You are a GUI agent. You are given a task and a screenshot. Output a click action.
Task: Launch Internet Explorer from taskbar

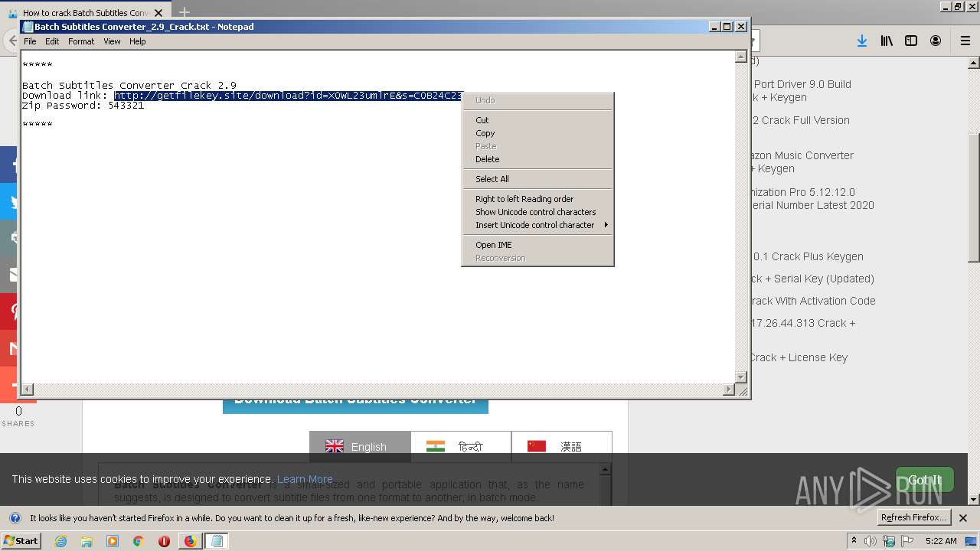coord(60,541)
